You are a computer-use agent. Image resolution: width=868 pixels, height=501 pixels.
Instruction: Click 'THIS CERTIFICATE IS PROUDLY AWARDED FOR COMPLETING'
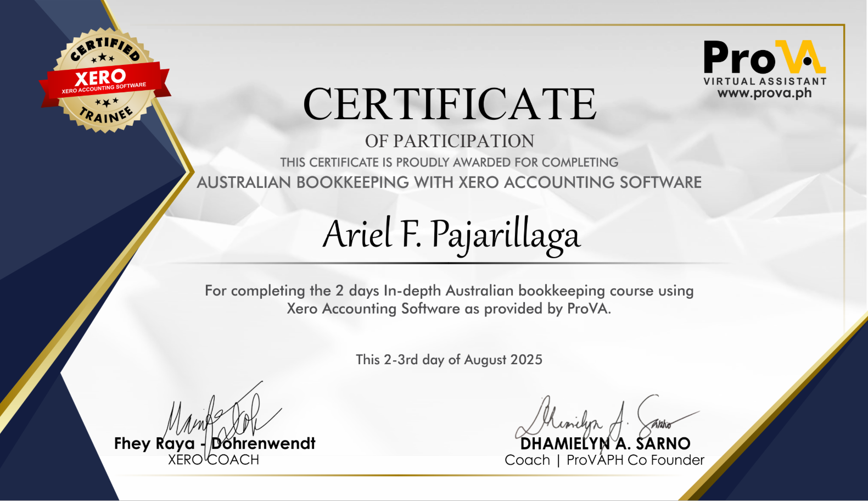449,163
